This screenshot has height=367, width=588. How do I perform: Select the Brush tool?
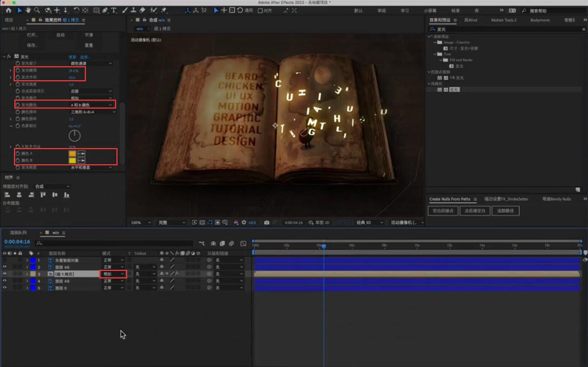(125, 10)
